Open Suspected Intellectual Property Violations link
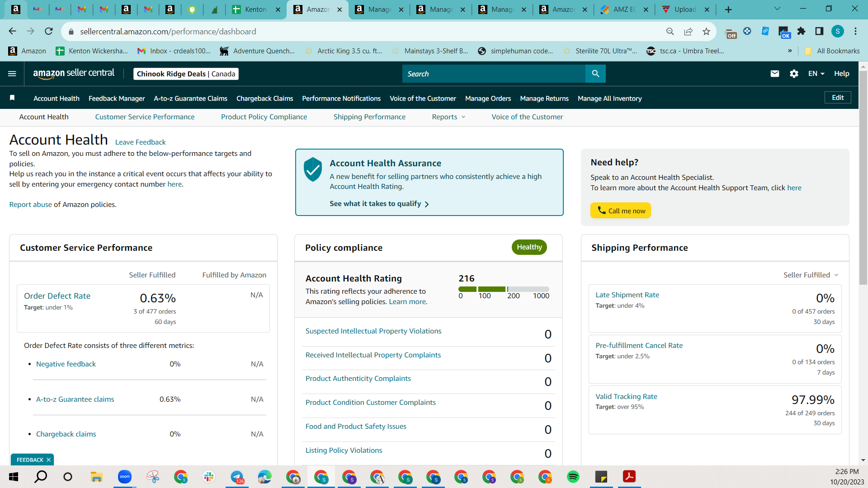 [x=373, y=331]
